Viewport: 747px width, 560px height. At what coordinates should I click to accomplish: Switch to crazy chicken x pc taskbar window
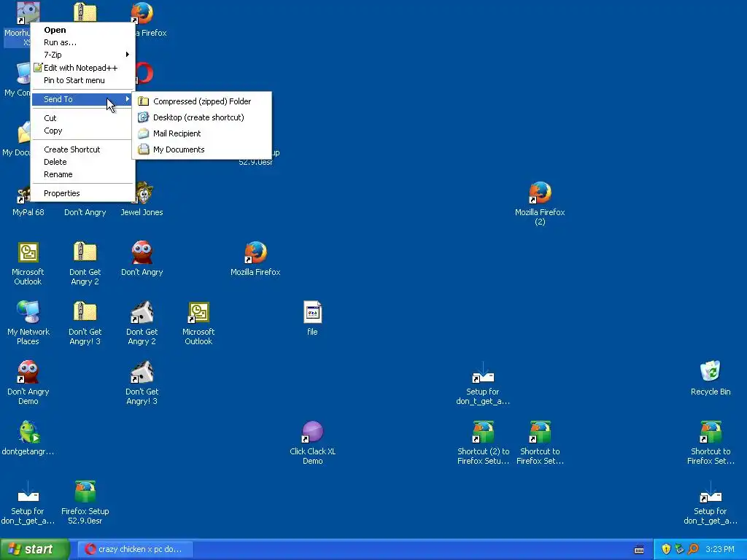[x=134, y=550]
